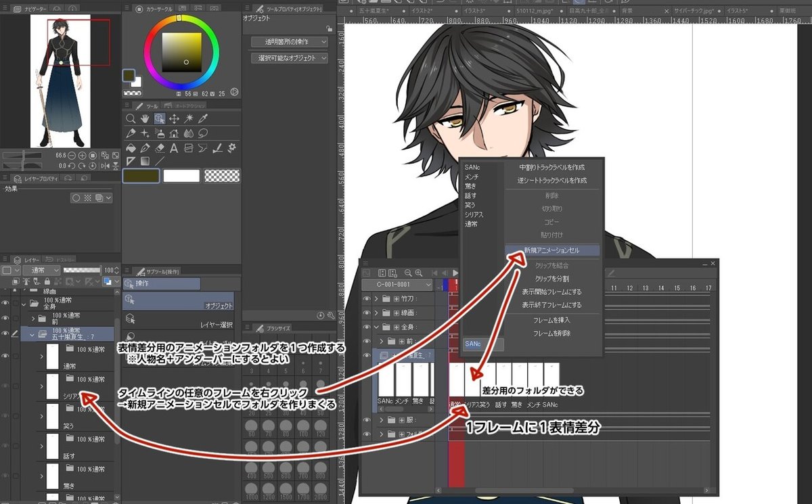Toggle visibility of 前 layer folder
The height and width of the screenshot is (504, 812).
(5, 318)
